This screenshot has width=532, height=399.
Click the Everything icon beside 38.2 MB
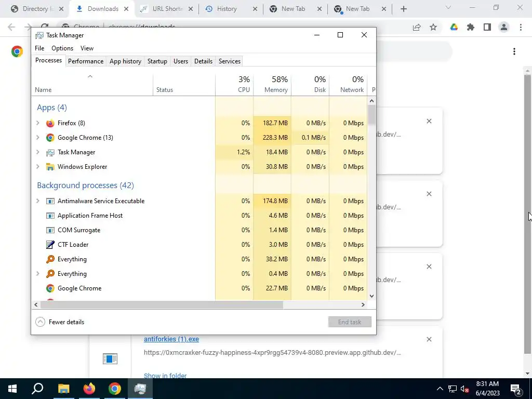pos(50,259)
